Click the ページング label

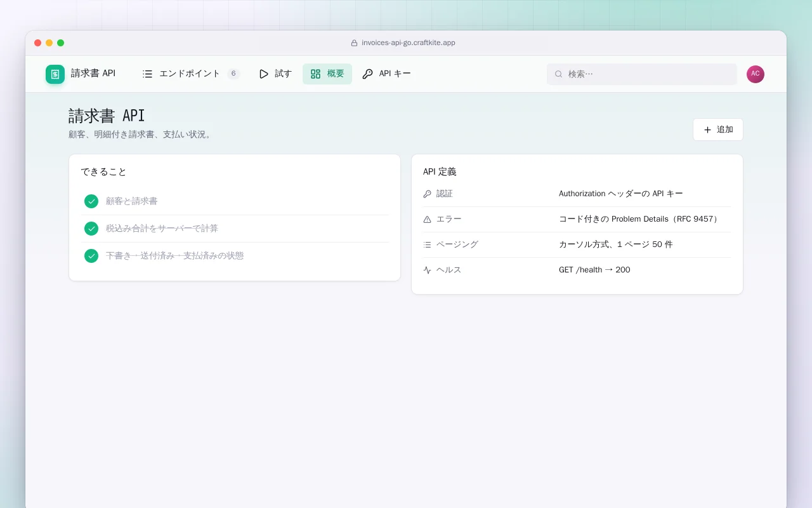457,244
